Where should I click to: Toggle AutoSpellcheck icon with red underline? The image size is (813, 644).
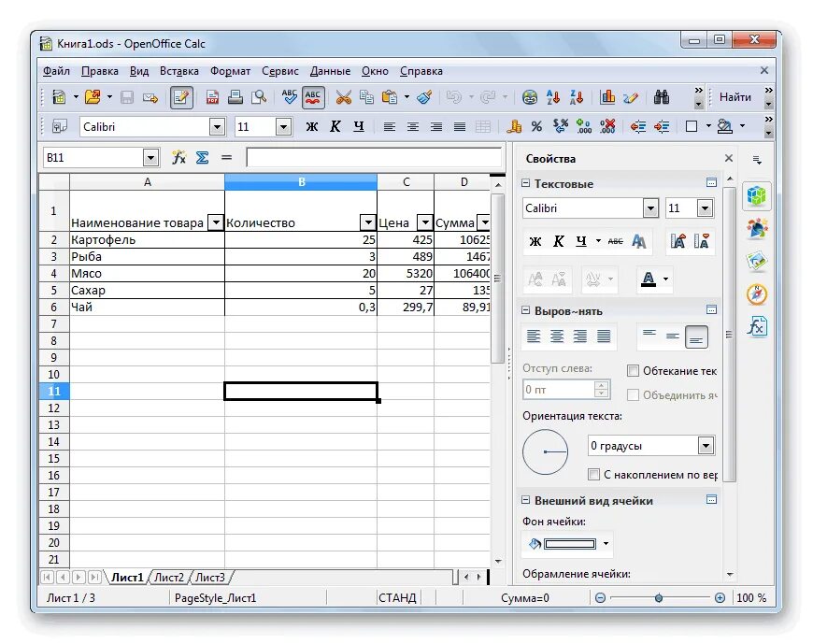point(313,97)
